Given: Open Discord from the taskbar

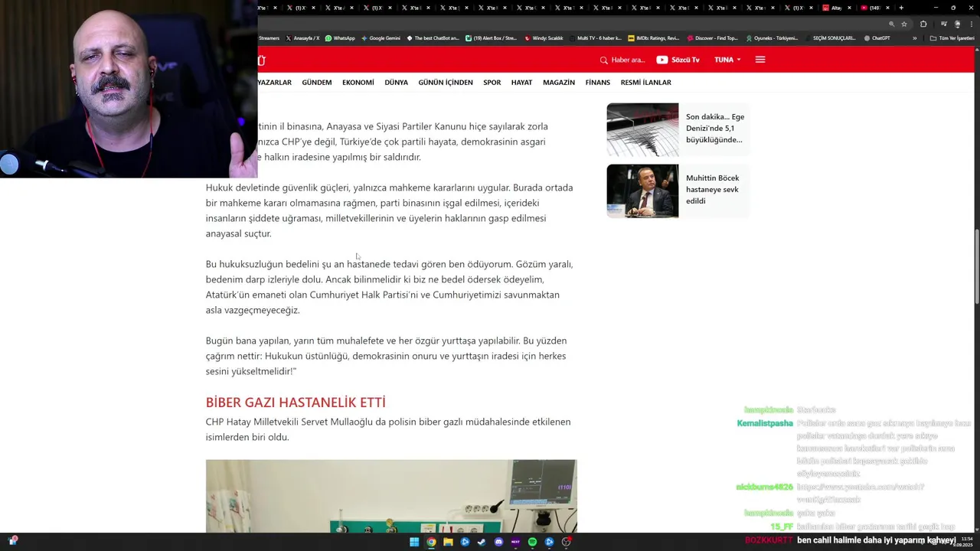Looking at the screenshot, I should (x=498, y=542).
